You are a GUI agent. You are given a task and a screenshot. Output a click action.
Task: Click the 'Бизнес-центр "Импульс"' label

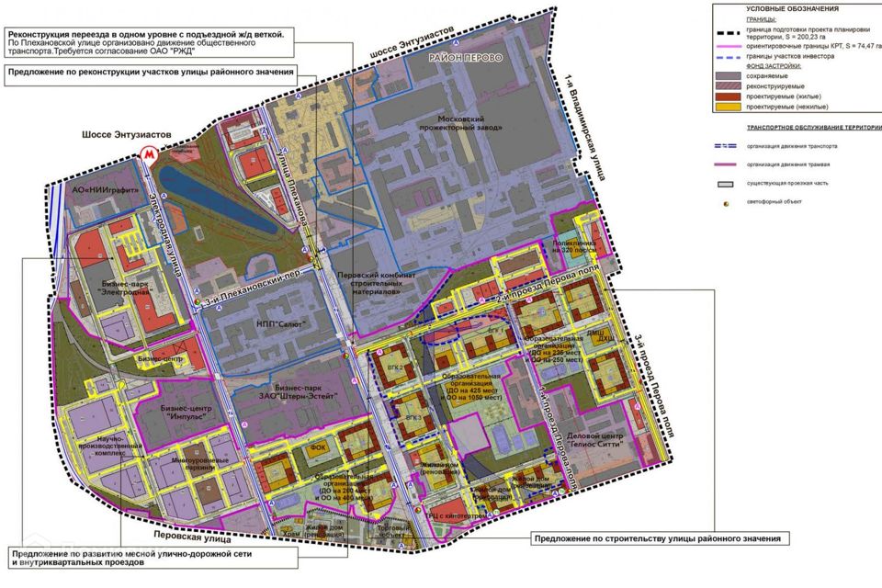pyautogui.click(x=186, y=413)
